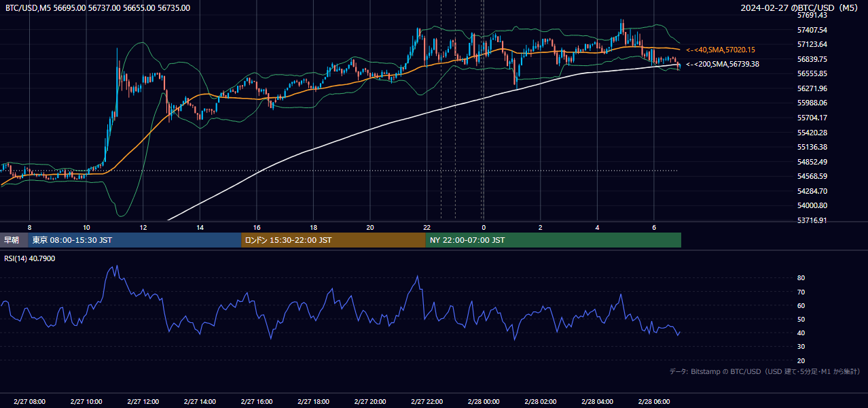Viewport: 868px width, 408px height.
Task: Click the price chart hour tick '20'
Action: click(369, 227)
